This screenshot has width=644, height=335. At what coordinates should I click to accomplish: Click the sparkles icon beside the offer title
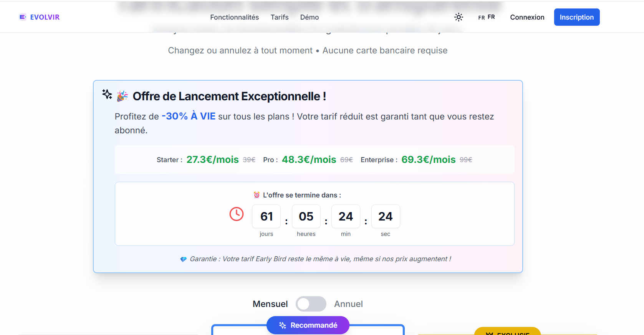[x=107, y=94]
